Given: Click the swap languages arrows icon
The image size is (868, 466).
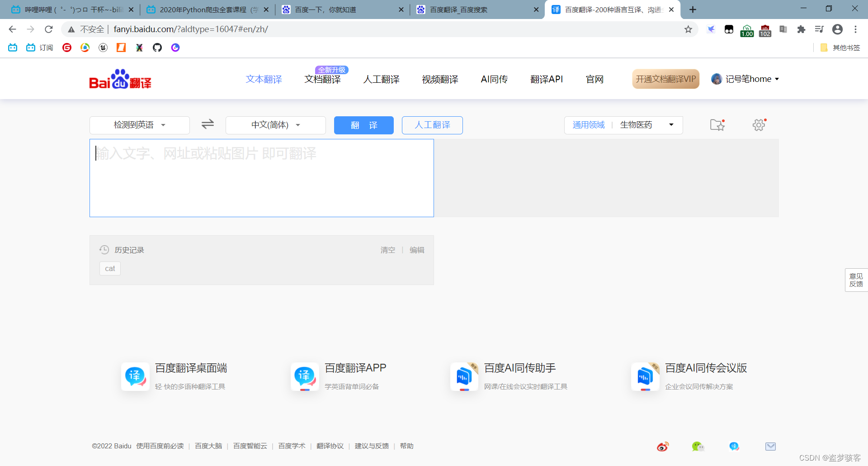Looking at the screenshot, I should pyautogui.click(x=208, y=124).
